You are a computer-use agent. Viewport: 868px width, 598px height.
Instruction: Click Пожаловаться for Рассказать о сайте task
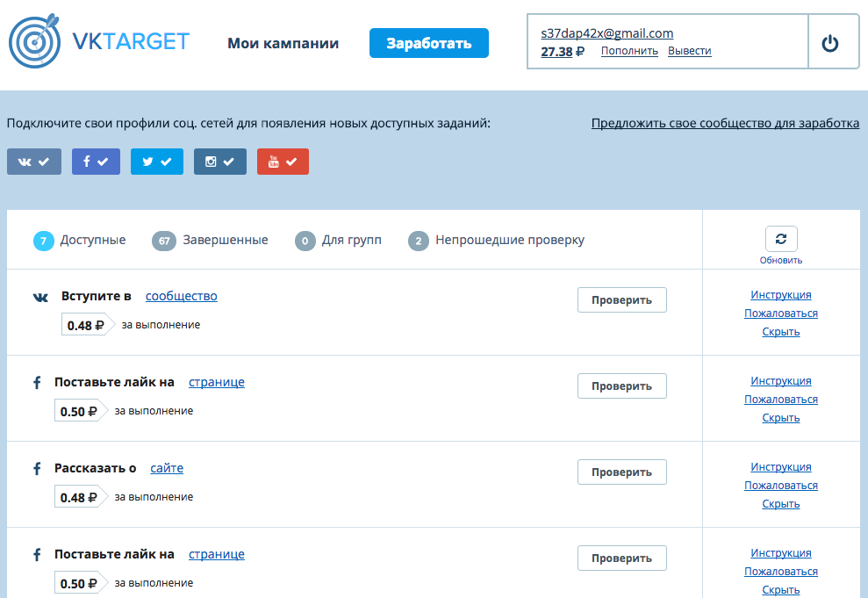(x=780, y=486)
